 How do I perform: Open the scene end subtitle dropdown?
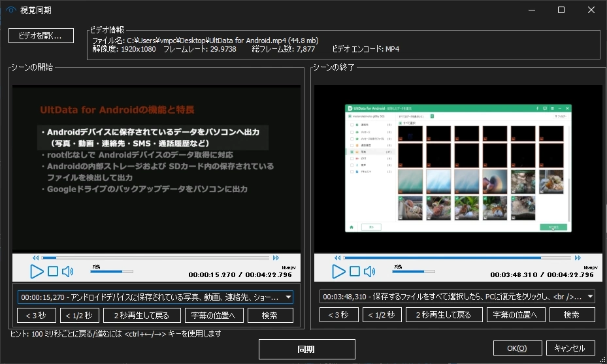point(591,297)
